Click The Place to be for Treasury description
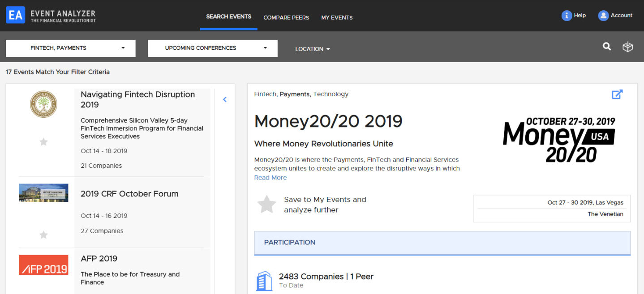 (x=130, y=278)
